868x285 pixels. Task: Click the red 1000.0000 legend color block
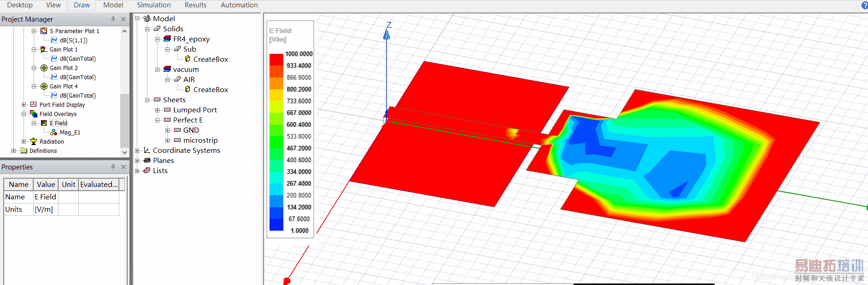[x=276, y=59]
